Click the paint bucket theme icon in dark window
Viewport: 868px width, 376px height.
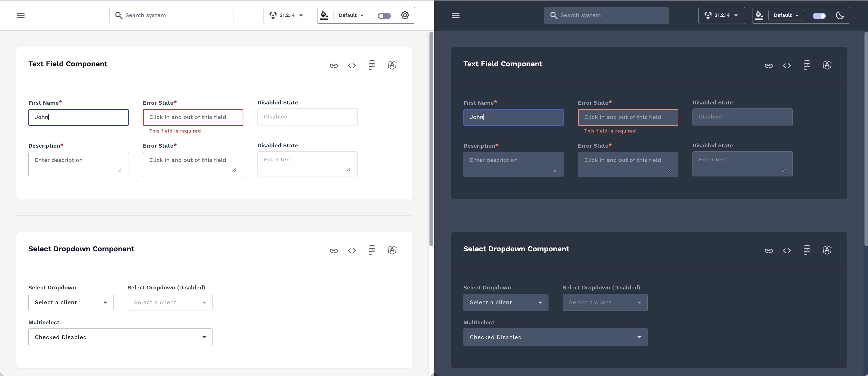click(759, 16)
